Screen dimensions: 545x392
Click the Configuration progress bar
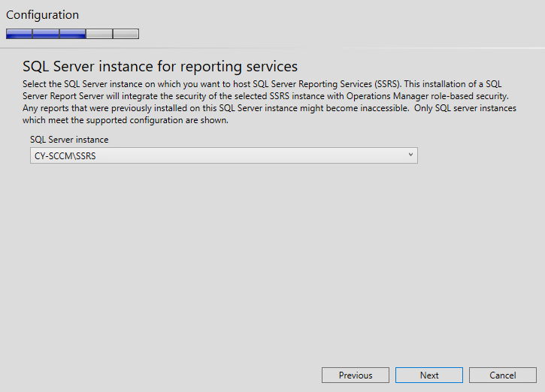pos(72,34)
